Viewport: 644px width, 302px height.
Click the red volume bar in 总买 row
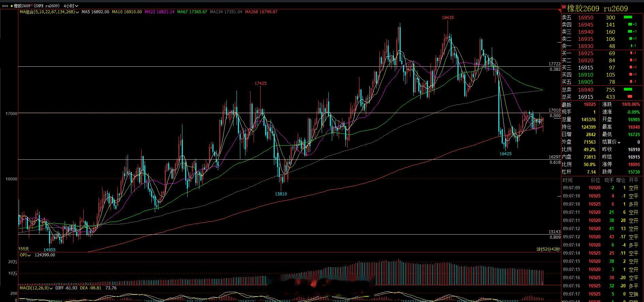click(629, 97)
